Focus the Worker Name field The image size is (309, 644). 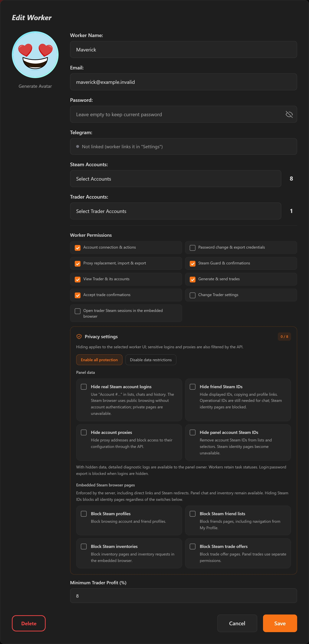tap(183, 49)
